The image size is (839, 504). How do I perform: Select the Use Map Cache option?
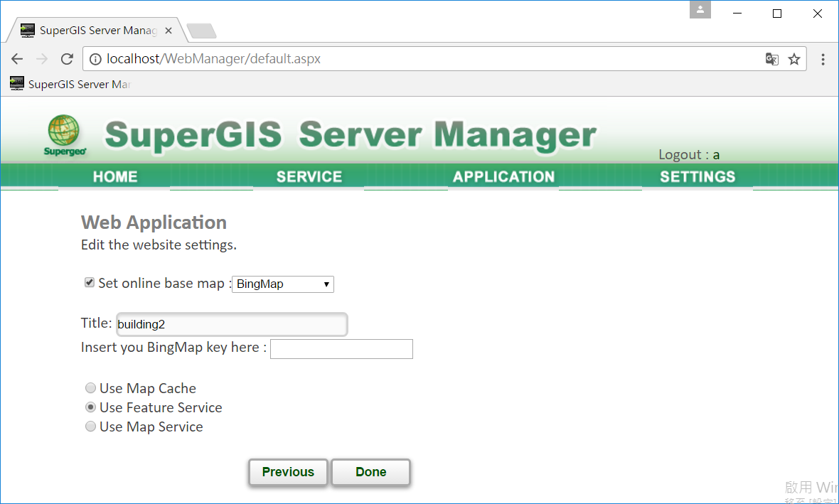pos(90,388)
